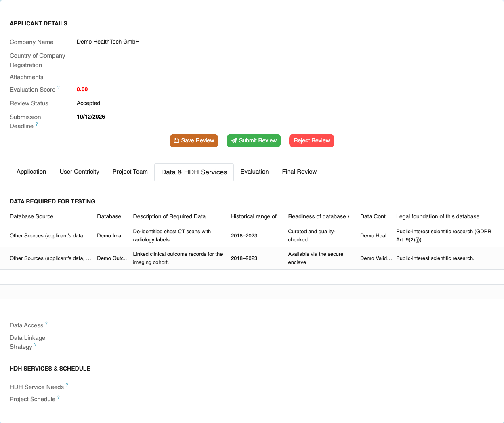Screen dimensions: 504x423
Task: Open the Evaluation tab
Action: (x=254, y=172)
